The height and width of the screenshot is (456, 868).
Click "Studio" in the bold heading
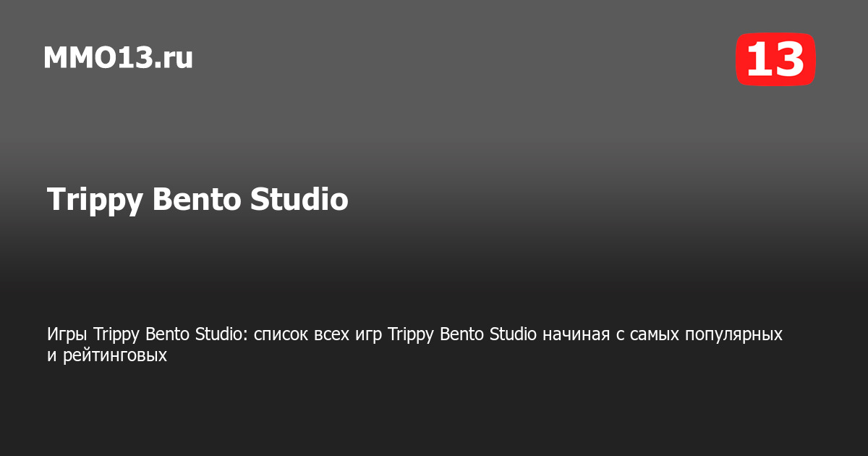[299, 200]
